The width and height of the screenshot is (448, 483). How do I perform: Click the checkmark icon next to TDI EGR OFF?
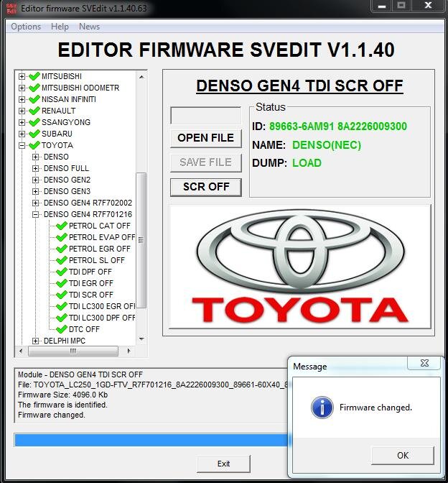62,283
